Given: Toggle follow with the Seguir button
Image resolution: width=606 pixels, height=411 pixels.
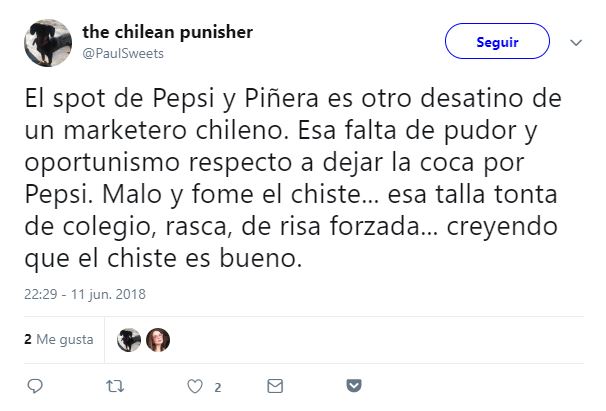Looking at the screenshot, I should click(x=497, y=42).
